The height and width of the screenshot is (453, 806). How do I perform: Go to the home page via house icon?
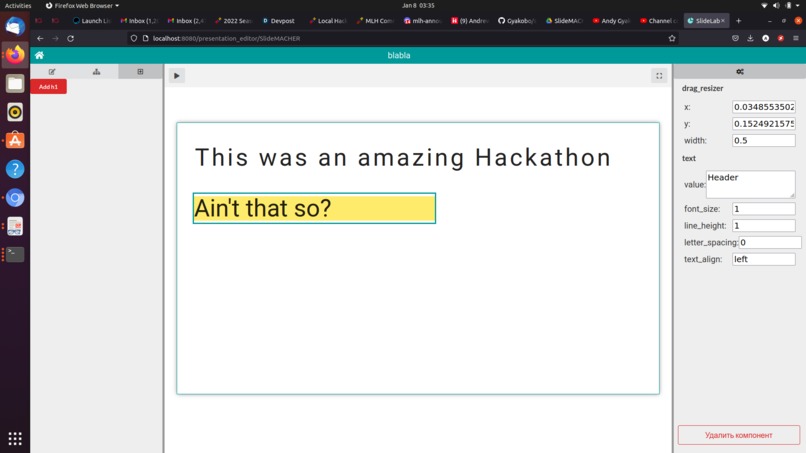pos(40,55)
